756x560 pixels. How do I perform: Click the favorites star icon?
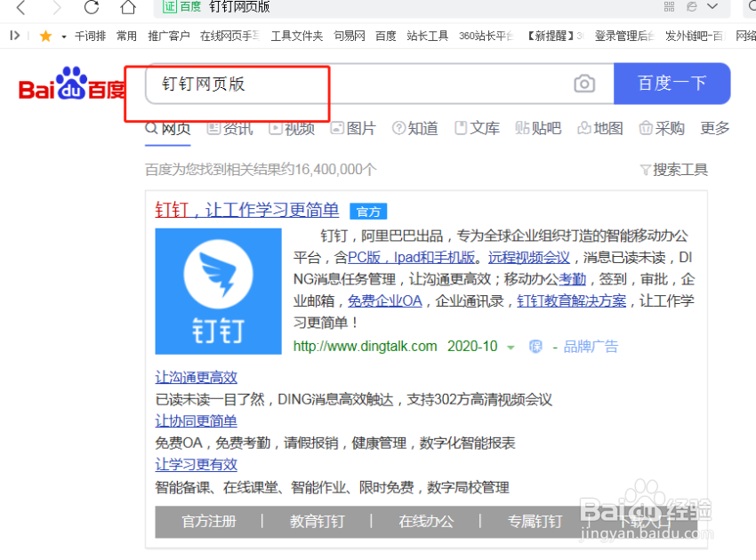(45, 36)
